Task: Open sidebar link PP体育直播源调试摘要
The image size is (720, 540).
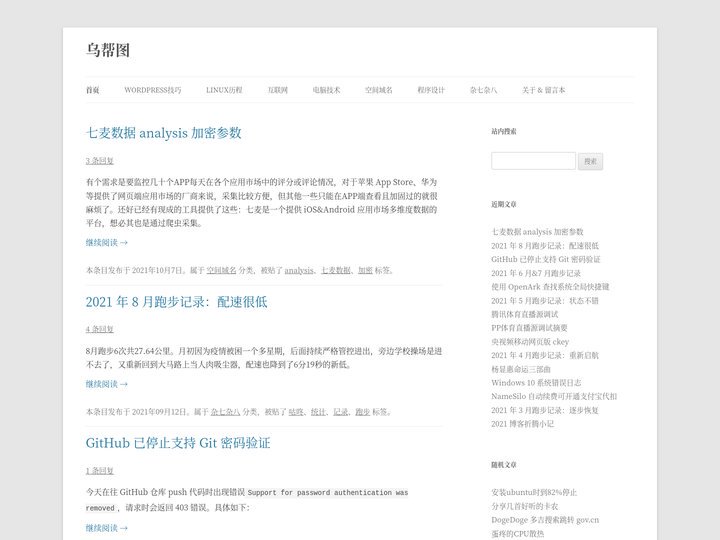Action: pyautogui.click(x=529, y=328)
